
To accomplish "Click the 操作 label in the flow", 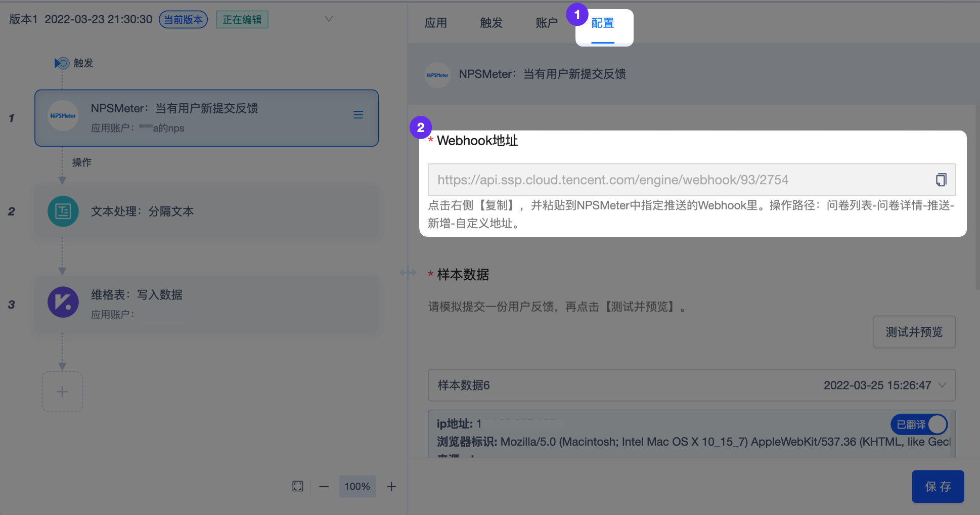I will point(82,162).
